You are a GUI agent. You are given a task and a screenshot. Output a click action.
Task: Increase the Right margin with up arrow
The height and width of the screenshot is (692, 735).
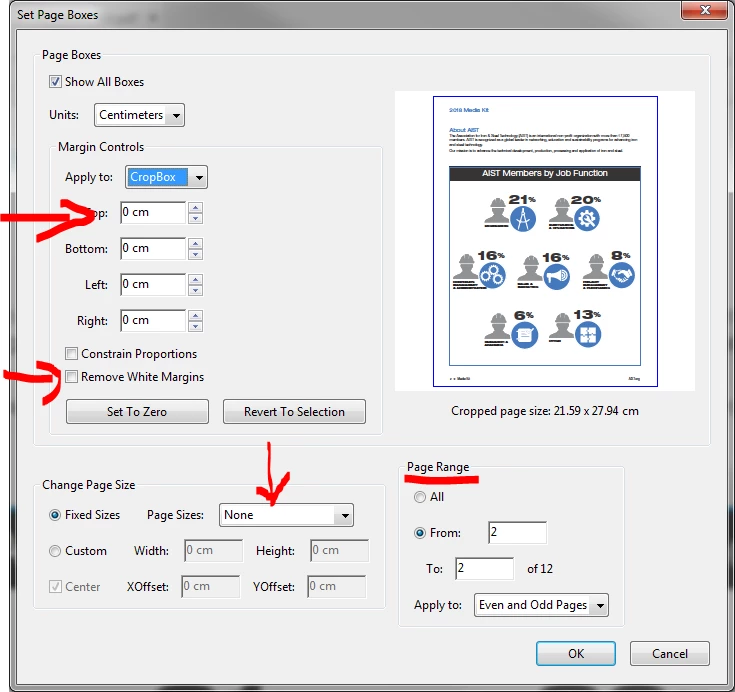[195, 315]
